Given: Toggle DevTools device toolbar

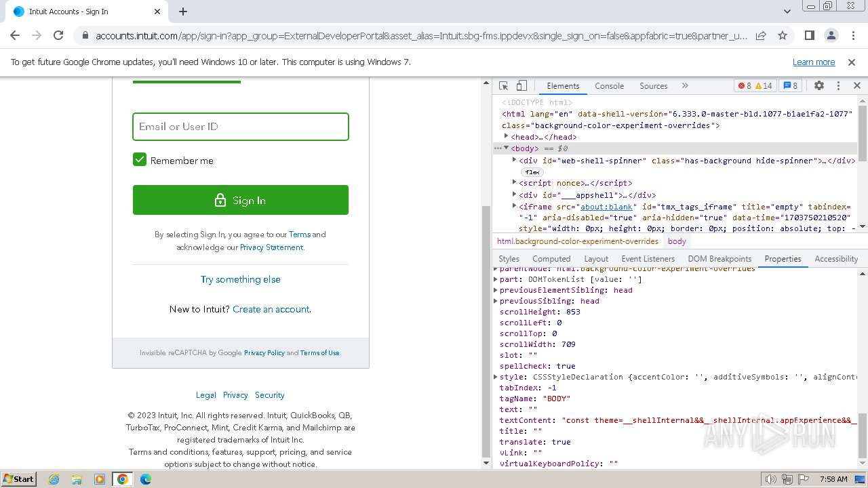Looking at the screenshot, I should 521,85.
